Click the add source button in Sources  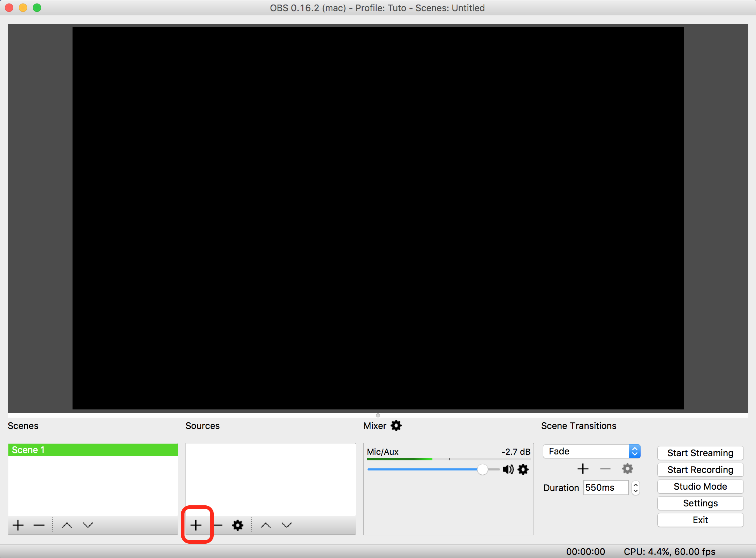point(196,525)
